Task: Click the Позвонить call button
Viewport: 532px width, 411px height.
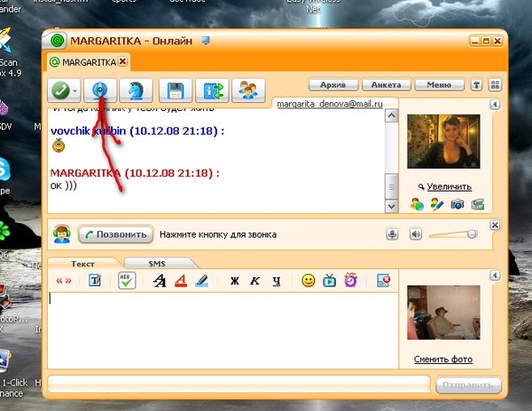Action: [x=115, y=234]
